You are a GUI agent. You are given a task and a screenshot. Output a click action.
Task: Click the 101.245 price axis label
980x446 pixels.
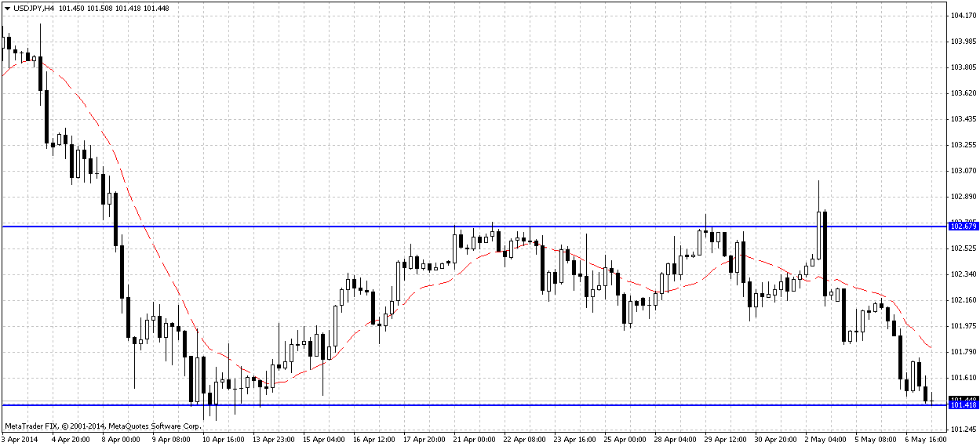pos(962,430)
